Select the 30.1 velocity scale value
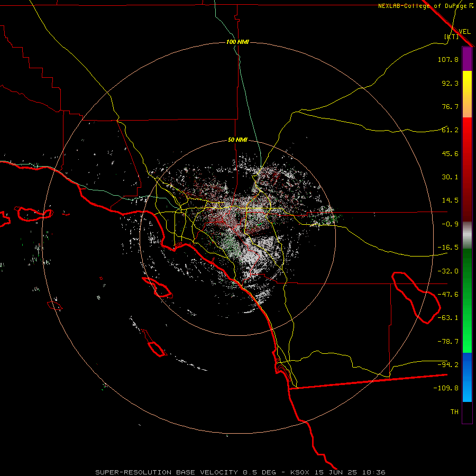Screen dimensions: 476x476 click(450, 177)
